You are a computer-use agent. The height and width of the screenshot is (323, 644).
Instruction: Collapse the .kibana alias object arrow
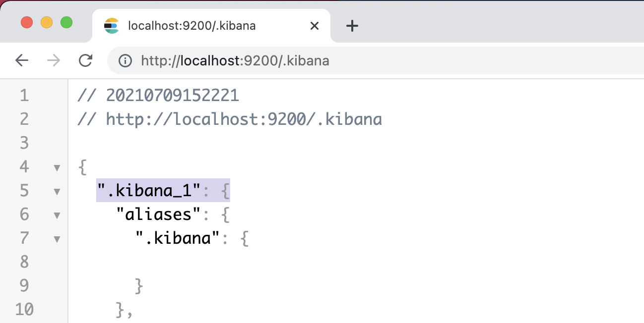click(x=57, y=239)
